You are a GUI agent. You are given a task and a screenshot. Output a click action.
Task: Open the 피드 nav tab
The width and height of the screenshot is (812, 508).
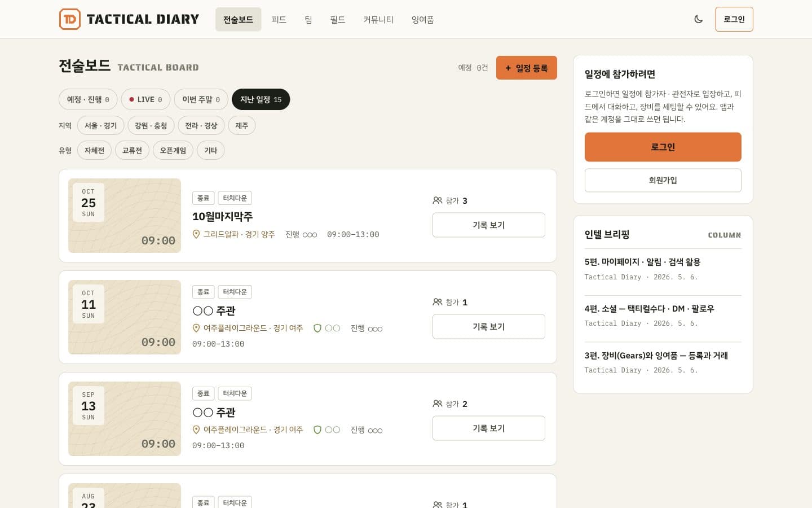pyautogui.click(x=279, y=19)
